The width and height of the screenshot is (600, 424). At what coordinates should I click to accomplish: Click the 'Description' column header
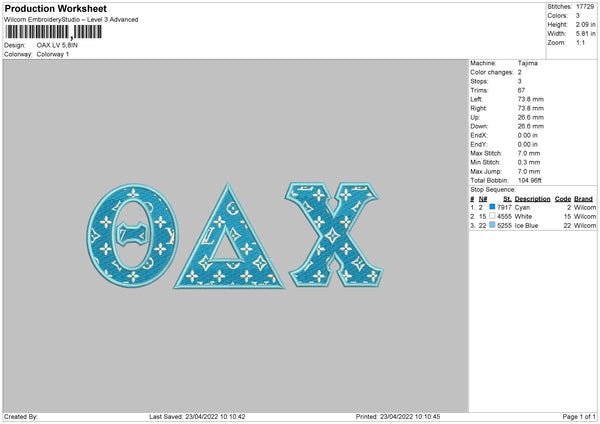tap(532, 199)
